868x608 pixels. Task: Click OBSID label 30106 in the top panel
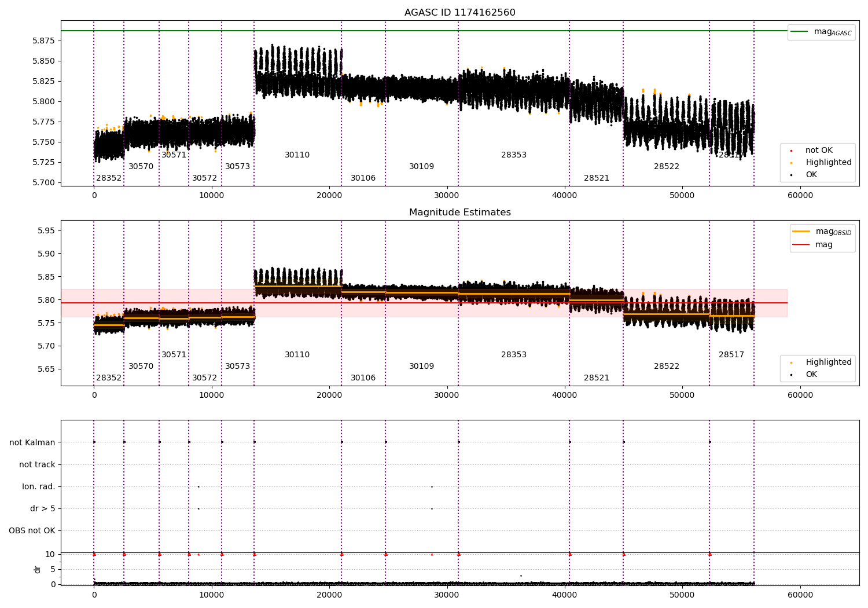(363, 178)
